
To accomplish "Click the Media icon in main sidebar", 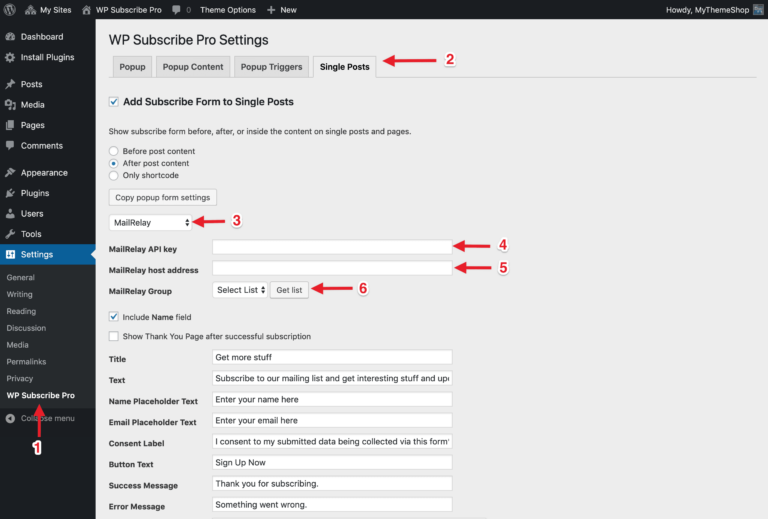I will tap(10, 105).
